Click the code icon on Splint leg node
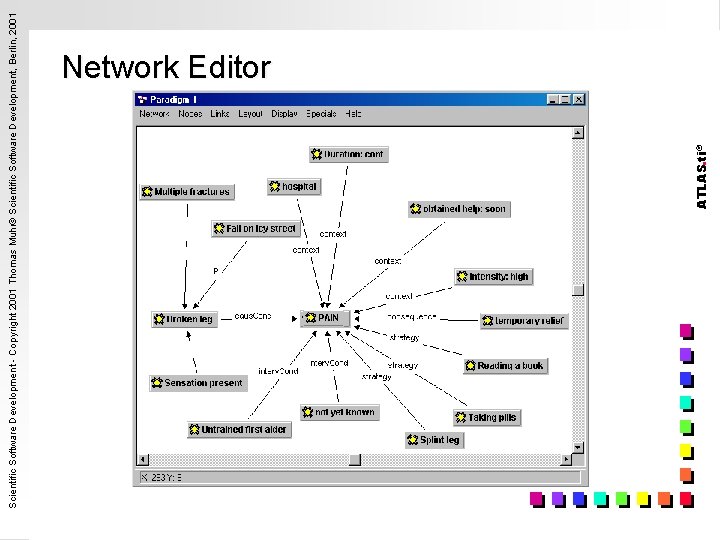Viewport: 720px width, 540px height. (x=412, y=440)
